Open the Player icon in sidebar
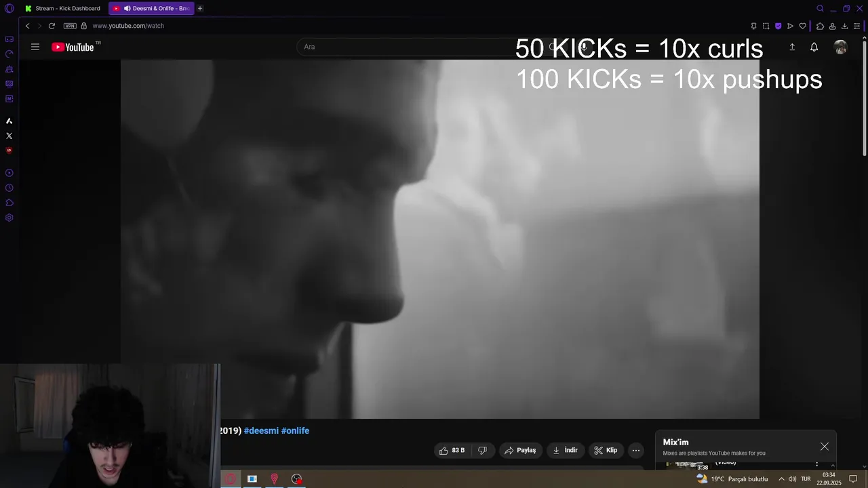 [9, 173]
